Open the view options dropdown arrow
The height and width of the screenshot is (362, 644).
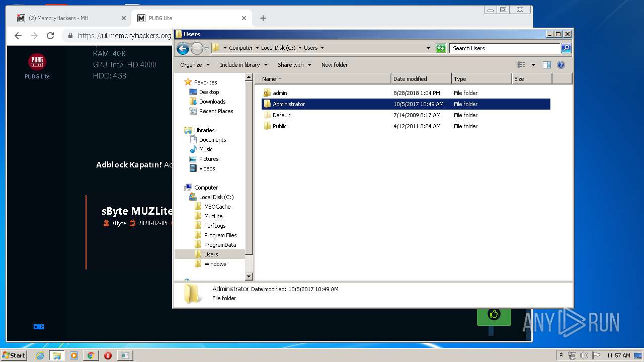click(x=533, y=65)
